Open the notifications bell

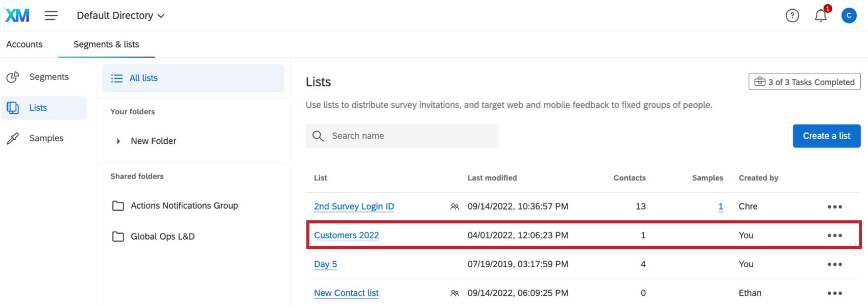pos(821,16)
